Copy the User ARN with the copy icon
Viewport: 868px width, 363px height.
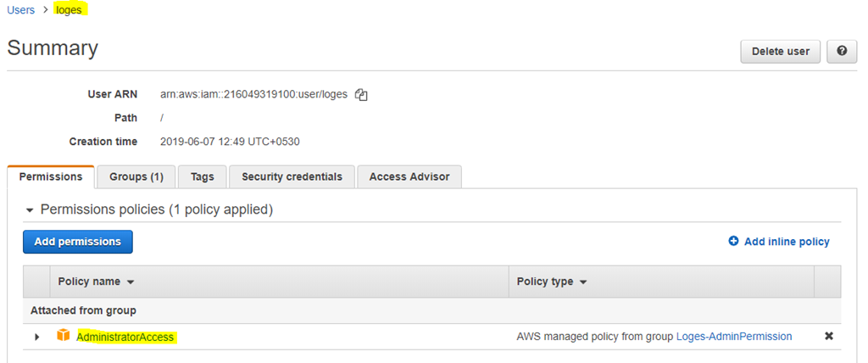pyautogui.click(x=361, y=95)
